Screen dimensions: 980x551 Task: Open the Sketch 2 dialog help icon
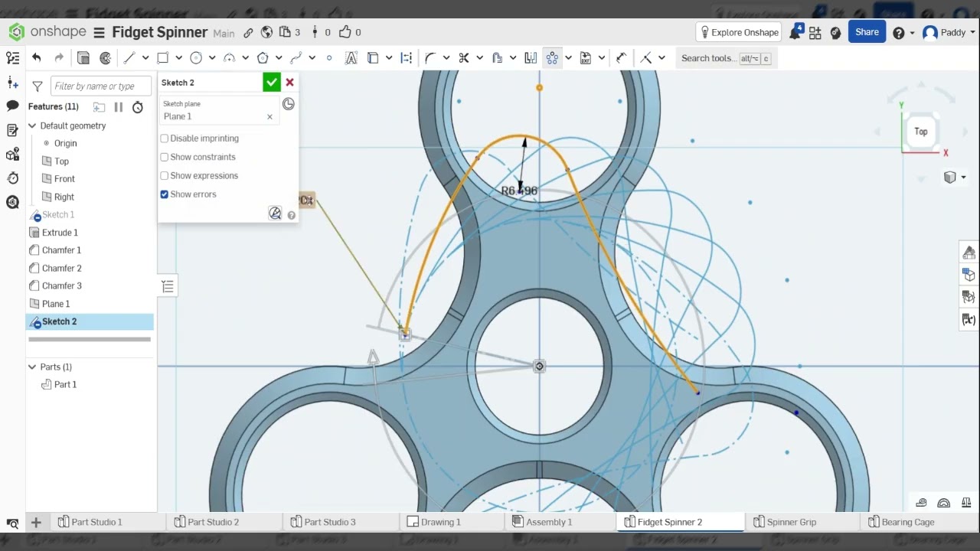291,215
